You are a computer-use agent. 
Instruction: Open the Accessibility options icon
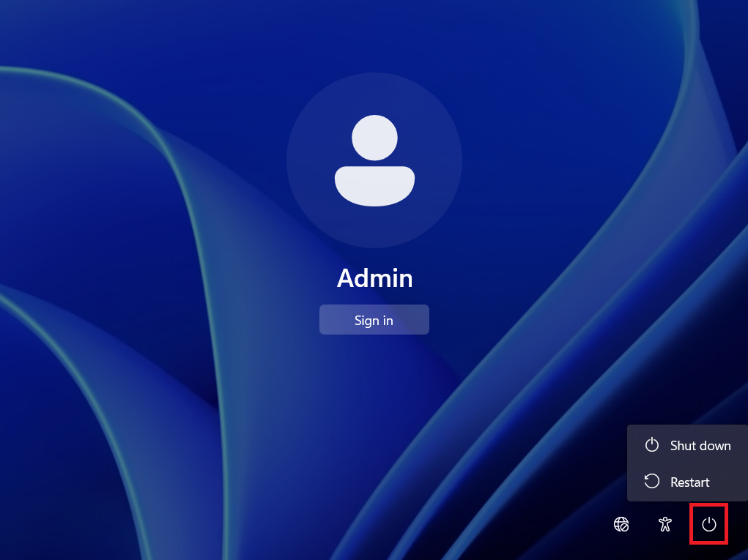(x=664, y=524)
